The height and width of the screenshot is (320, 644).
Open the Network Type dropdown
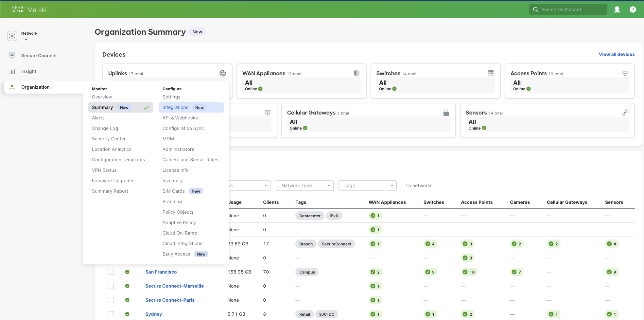coord(305,186)
